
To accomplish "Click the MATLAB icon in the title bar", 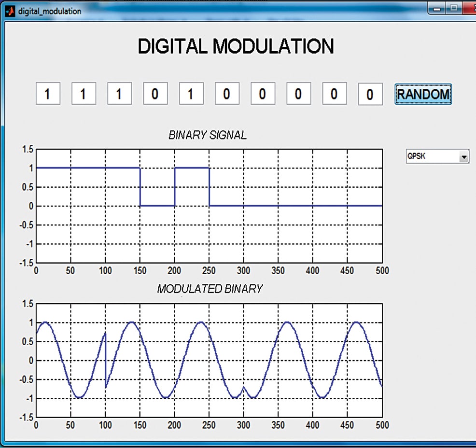I will point(10,11).
